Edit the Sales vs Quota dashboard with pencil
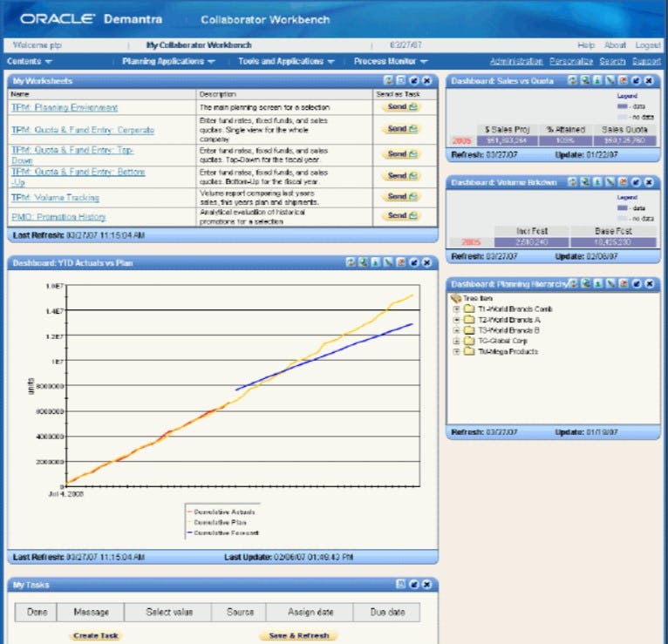Viewport: 668px width, 644px height. (610, 80)
